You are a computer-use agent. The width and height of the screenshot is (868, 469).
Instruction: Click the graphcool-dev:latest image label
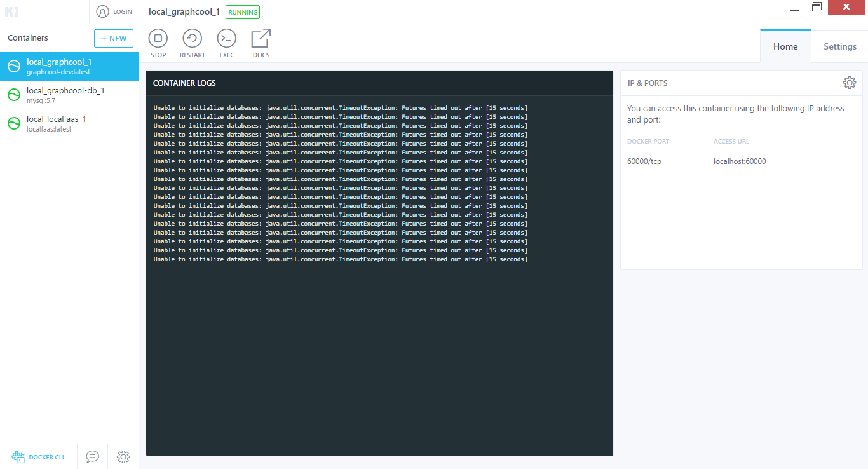58,72
